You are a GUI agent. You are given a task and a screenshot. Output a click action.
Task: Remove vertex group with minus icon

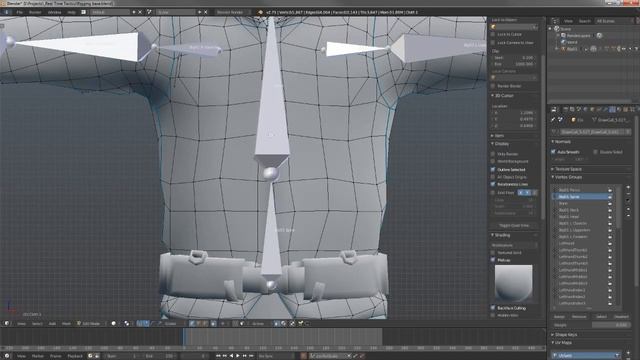click(x=628, y=193)
